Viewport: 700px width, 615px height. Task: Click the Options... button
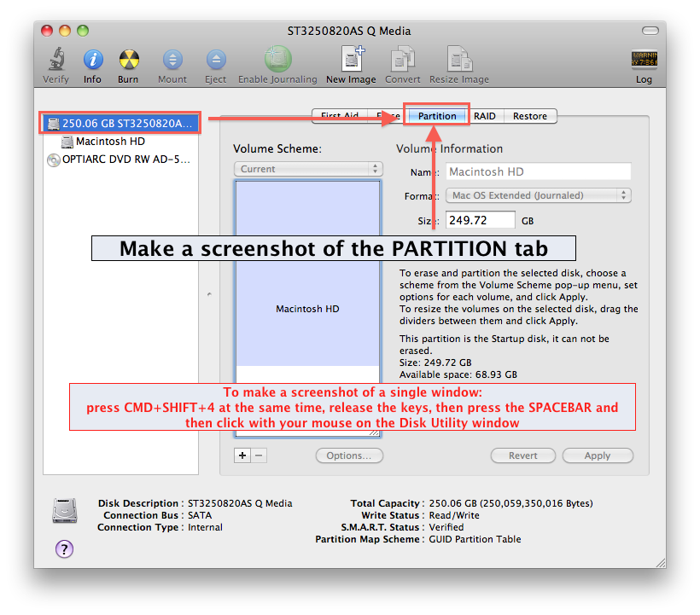click(349, 455)
